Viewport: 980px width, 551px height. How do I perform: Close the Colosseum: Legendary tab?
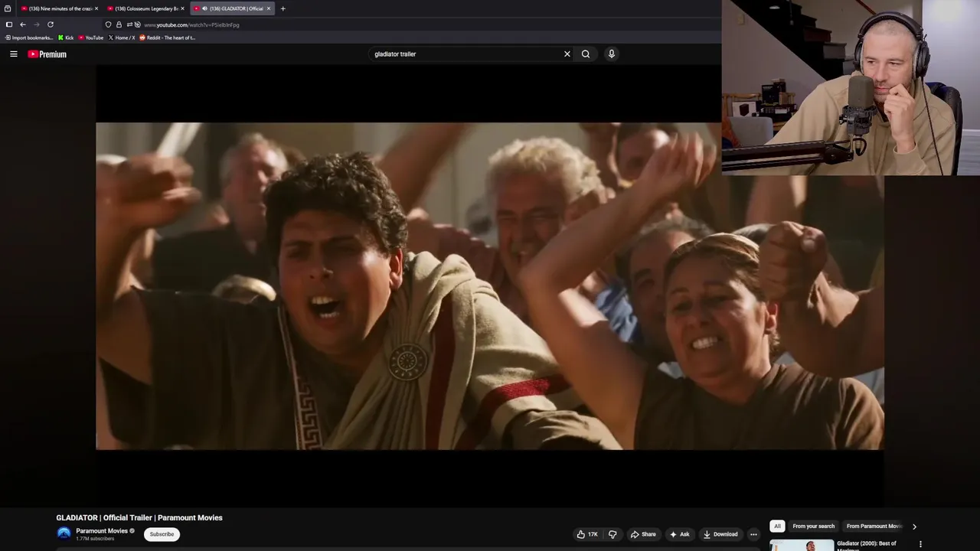point(182,8)
